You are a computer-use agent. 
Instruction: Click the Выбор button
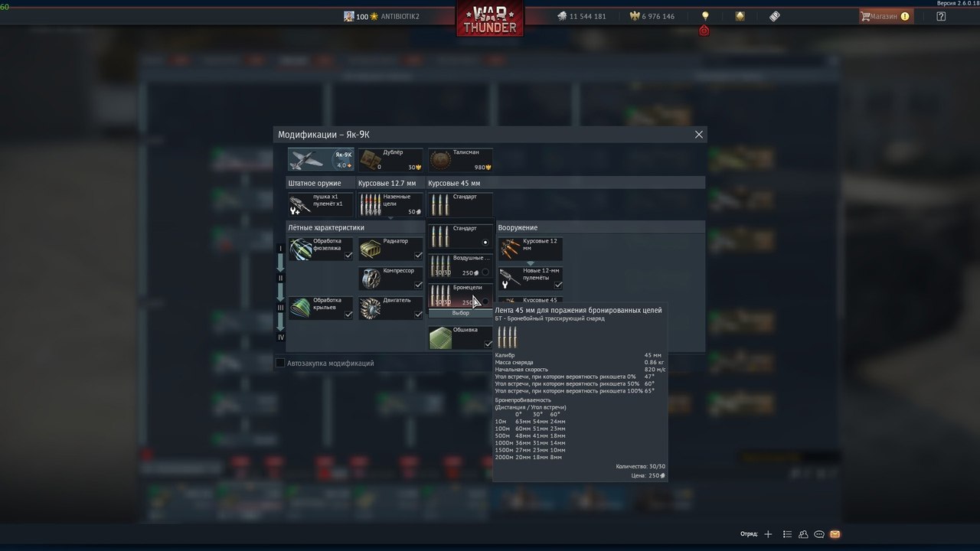460,313
